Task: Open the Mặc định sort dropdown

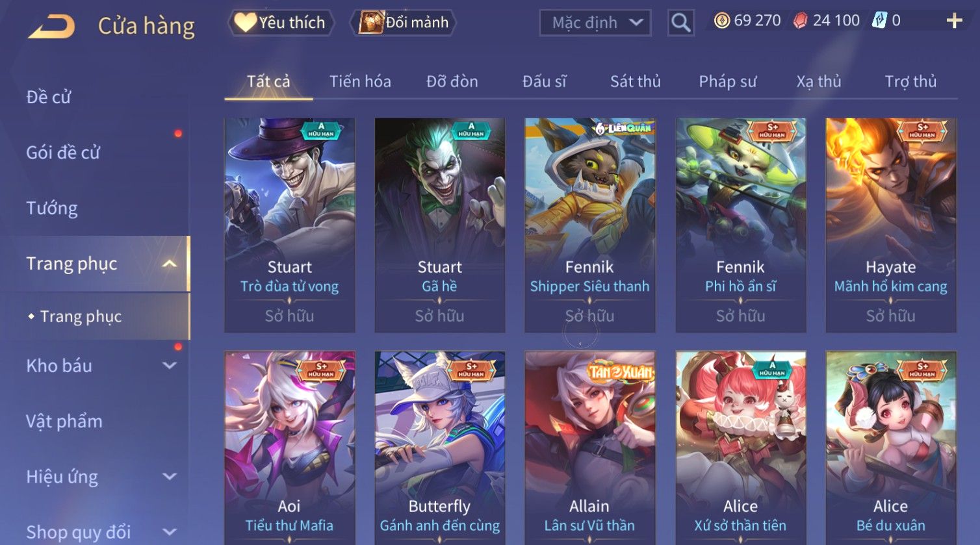Action: 595,23
